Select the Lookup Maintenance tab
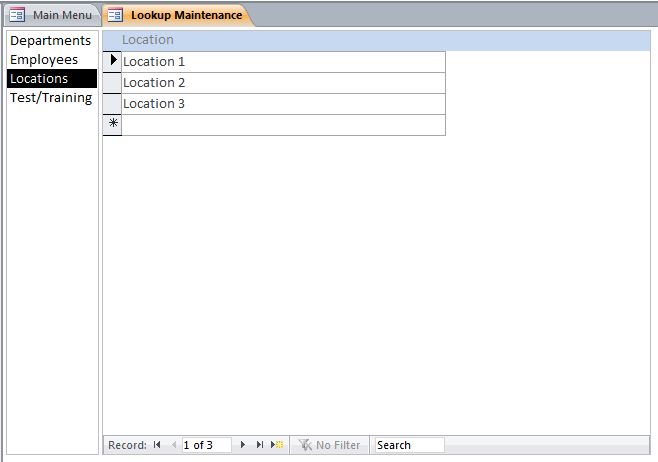Image resolution: width=658 pixels, height=462 pixels. point(178,15)
